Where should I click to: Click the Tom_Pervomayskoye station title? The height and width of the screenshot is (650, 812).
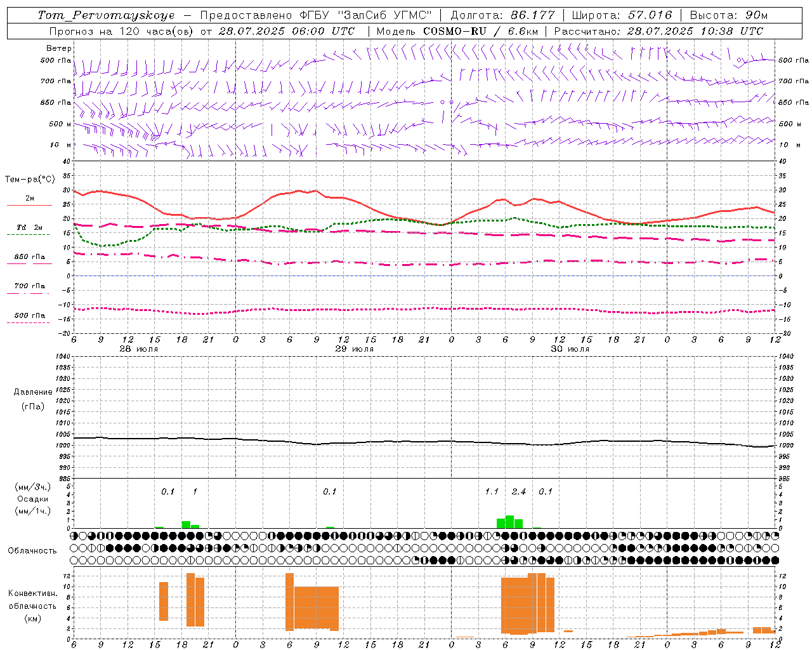point(106,15)
